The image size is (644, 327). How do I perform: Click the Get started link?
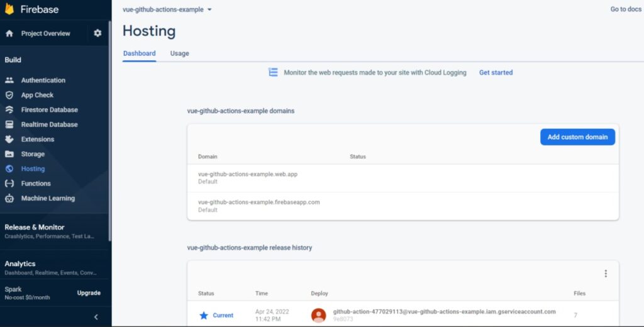point(496,73)
